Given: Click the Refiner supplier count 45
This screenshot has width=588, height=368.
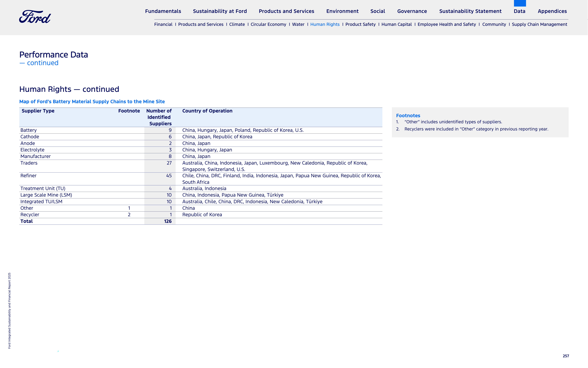Looking at the screenshot, I should 169,176.
